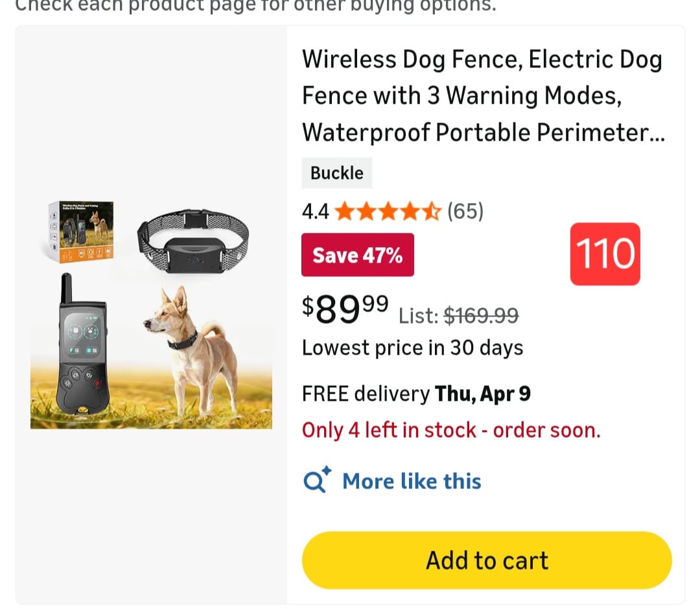Viewport: 700px width, 609px height.
Task: Click the Only 4 left in stock notice
Action: tap(451, 430)
